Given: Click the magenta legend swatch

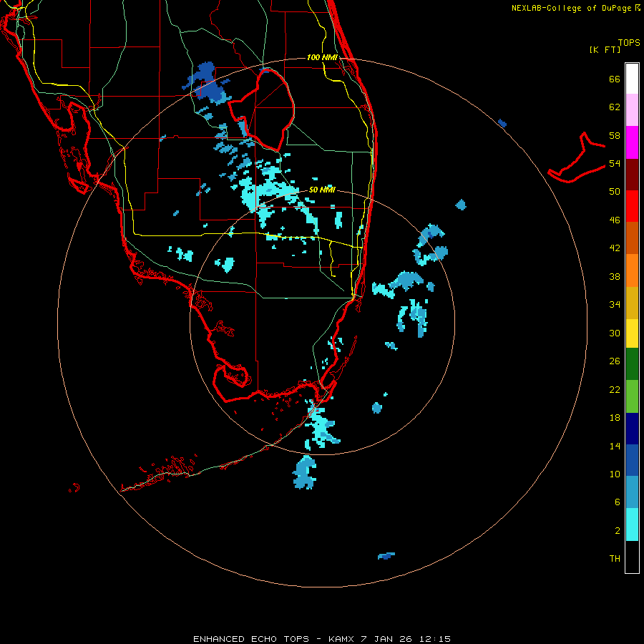Looking at the screenshot, I should (632, 142).
